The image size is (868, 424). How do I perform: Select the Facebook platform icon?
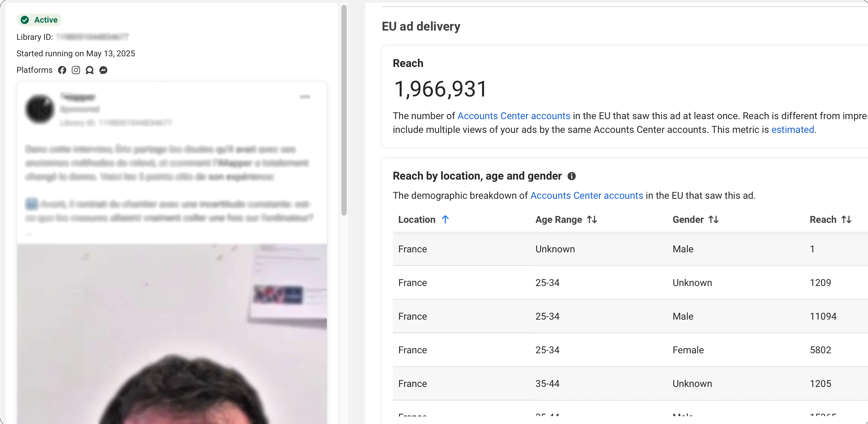point(62,70)
